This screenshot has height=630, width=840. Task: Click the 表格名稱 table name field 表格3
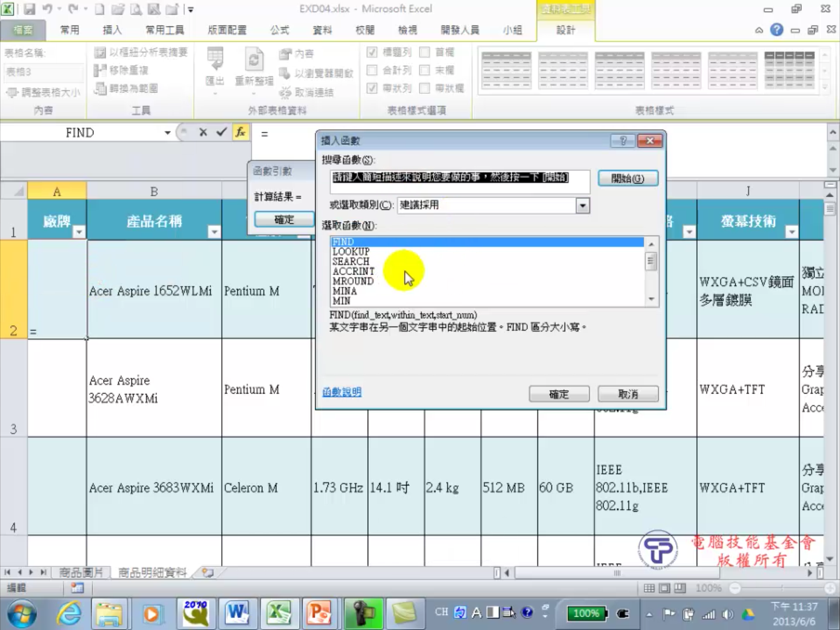click(43, 72)
